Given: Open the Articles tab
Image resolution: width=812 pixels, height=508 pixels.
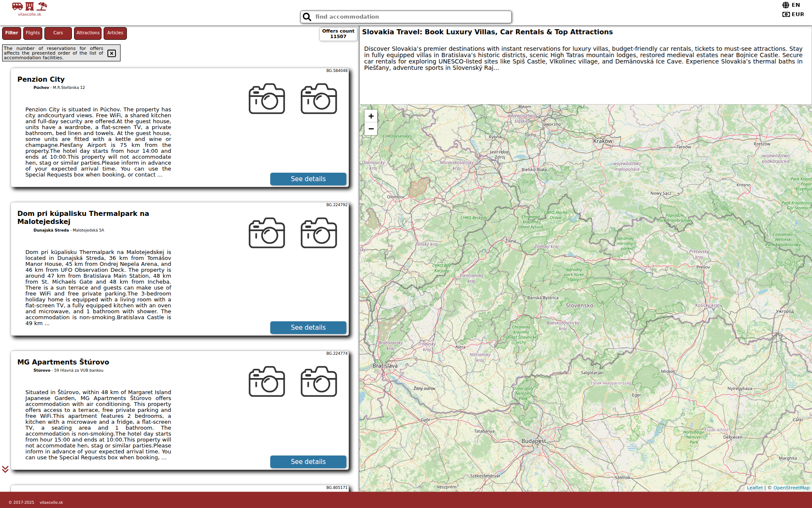Looking at the screenshot, I should coord(115,33).
